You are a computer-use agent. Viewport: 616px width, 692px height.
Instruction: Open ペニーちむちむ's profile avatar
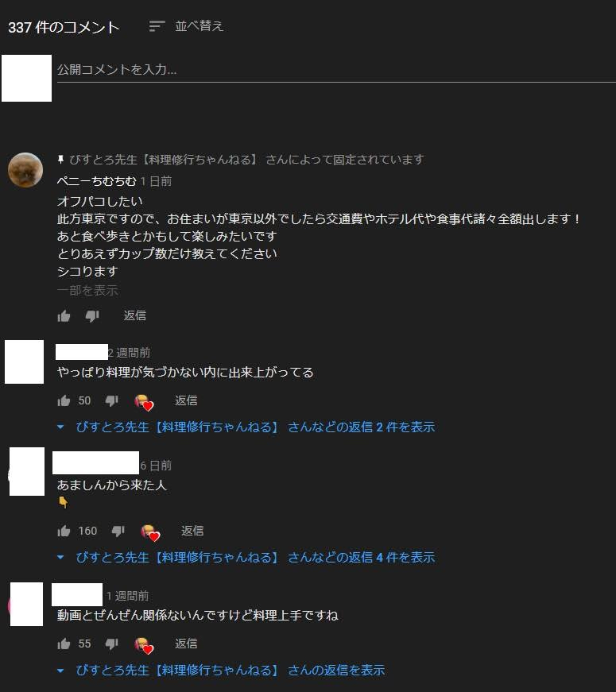click(25, 170)
